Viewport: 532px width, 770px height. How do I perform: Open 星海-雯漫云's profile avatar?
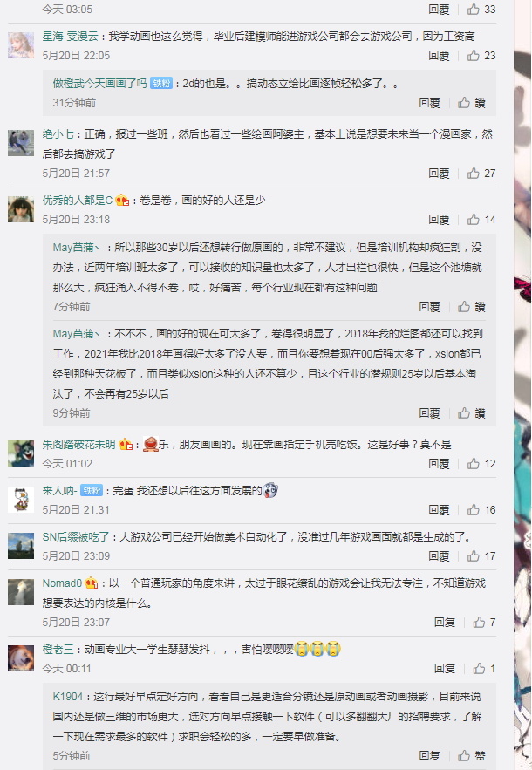[x=21, y=45]
